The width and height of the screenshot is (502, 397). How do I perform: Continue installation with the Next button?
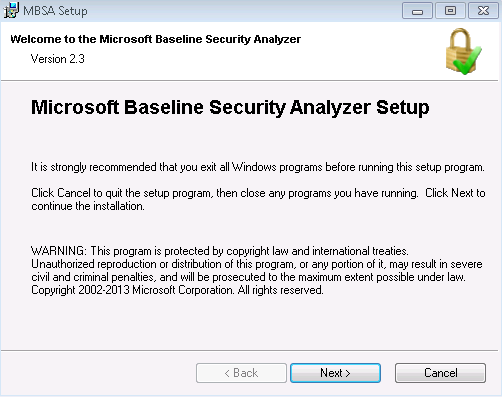[x=335, y=373]
